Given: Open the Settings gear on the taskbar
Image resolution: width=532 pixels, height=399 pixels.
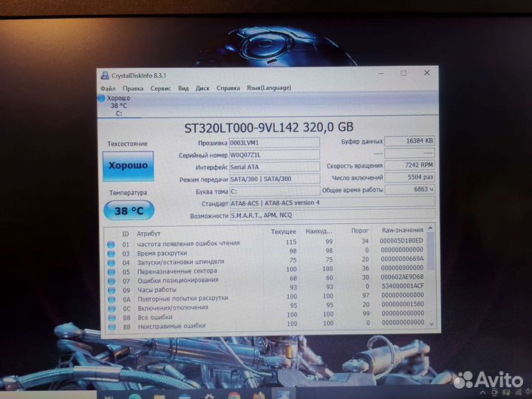Looking at the screenshot, I should [x=209, y=397].
